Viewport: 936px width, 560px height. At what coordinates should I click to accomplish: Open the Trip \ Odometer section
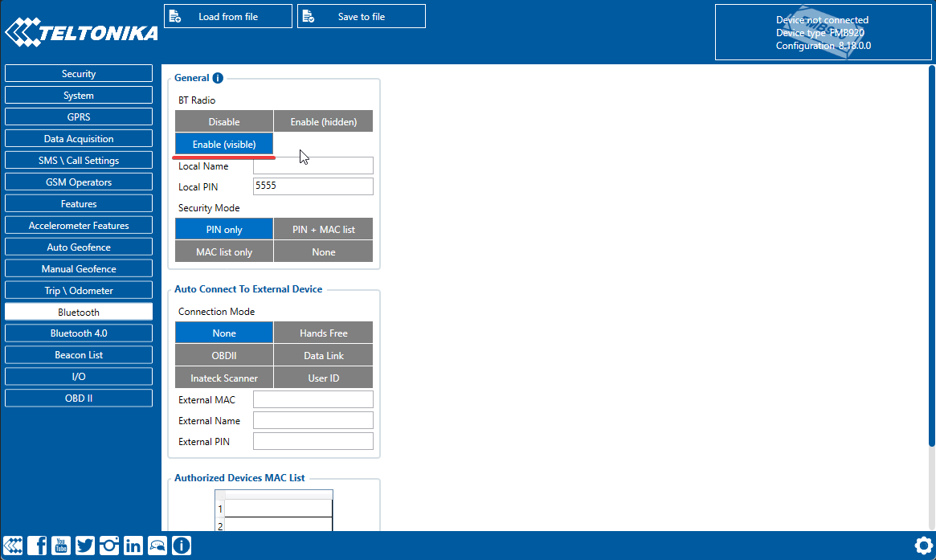point(79,290)
